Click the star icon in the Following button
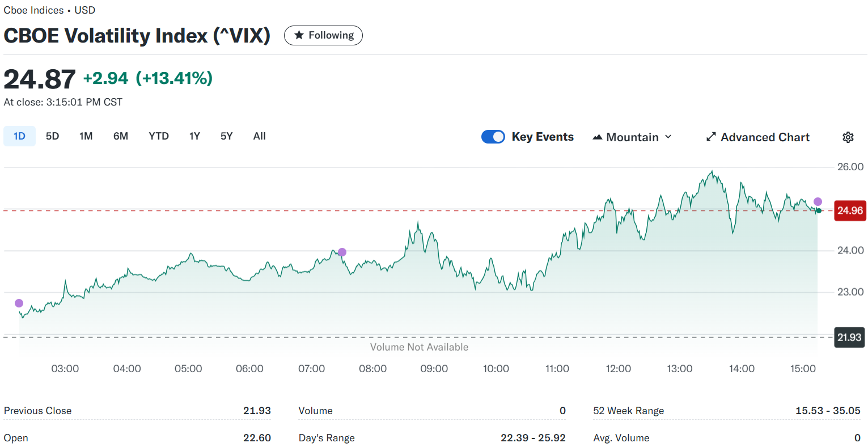The width and height of the screenshot is (868, 447). click(x=299, y=35)
